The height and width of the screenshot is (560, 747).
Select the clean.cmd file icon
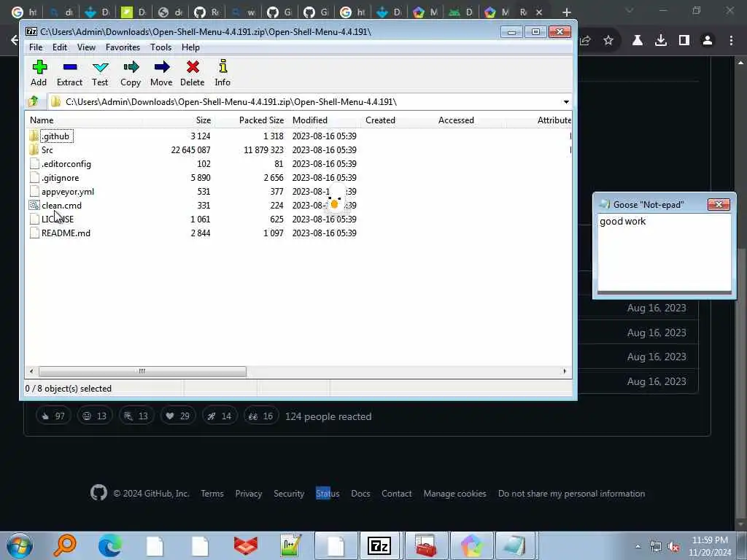[x=34, y=205]
